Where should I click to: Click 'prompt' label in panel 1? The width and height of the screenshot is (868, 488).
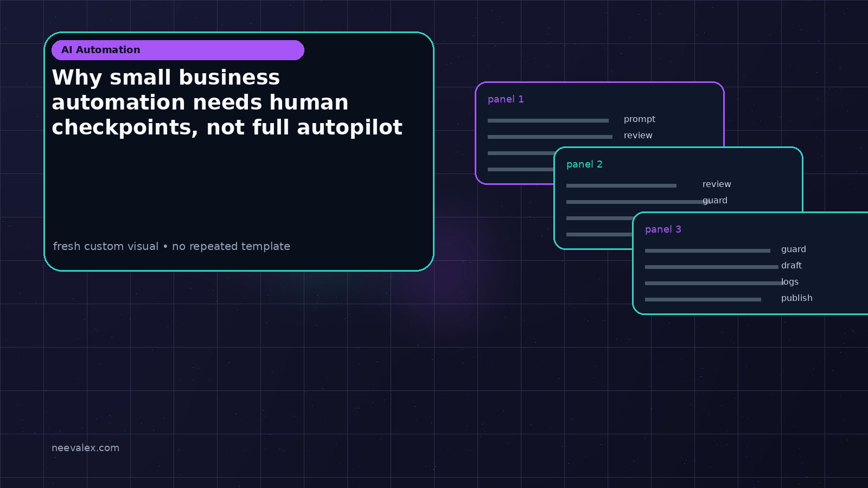tap(640, 119)
